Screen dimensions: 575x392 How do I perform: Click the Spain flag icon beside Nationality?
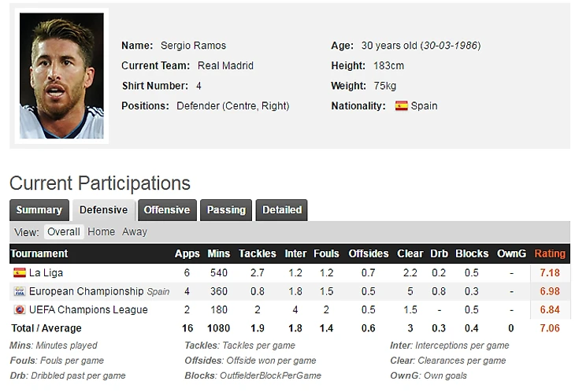pos(401,106)
